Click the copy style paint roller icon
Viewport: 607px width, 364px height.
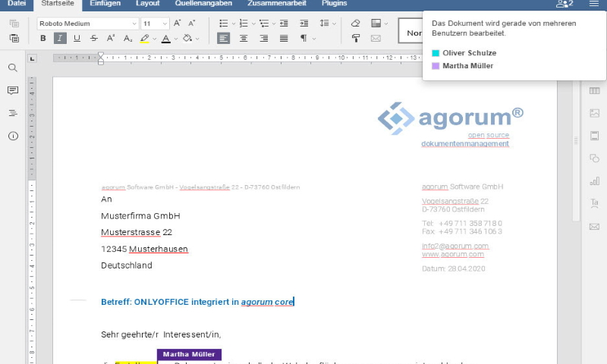click(x=355, y=38)
